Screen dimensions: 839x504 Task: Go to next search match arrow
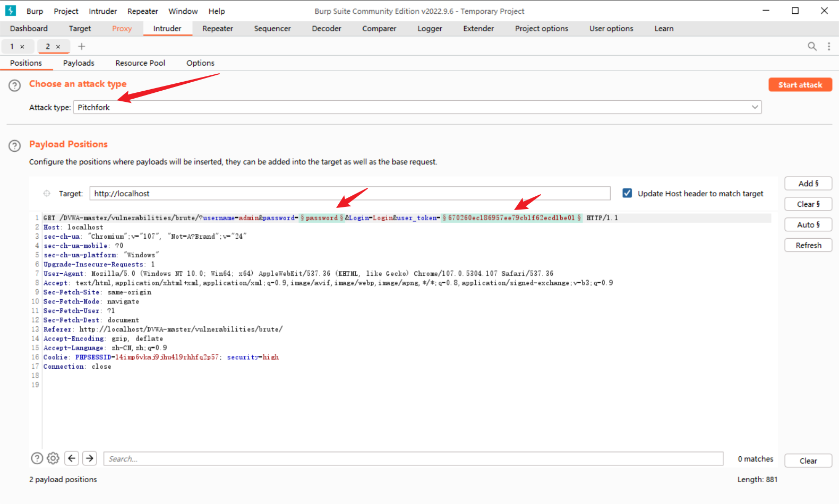click(x=90, y=458)
